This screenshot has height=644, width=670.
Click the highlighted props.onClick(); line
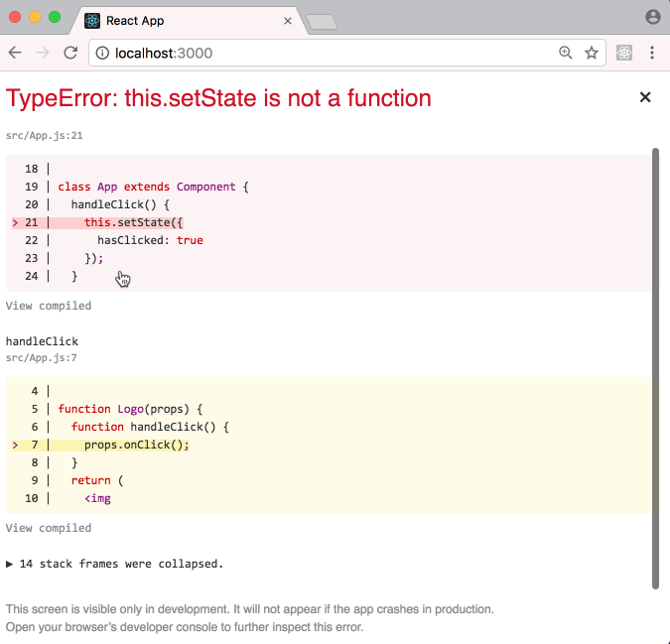tap(100, 445)
